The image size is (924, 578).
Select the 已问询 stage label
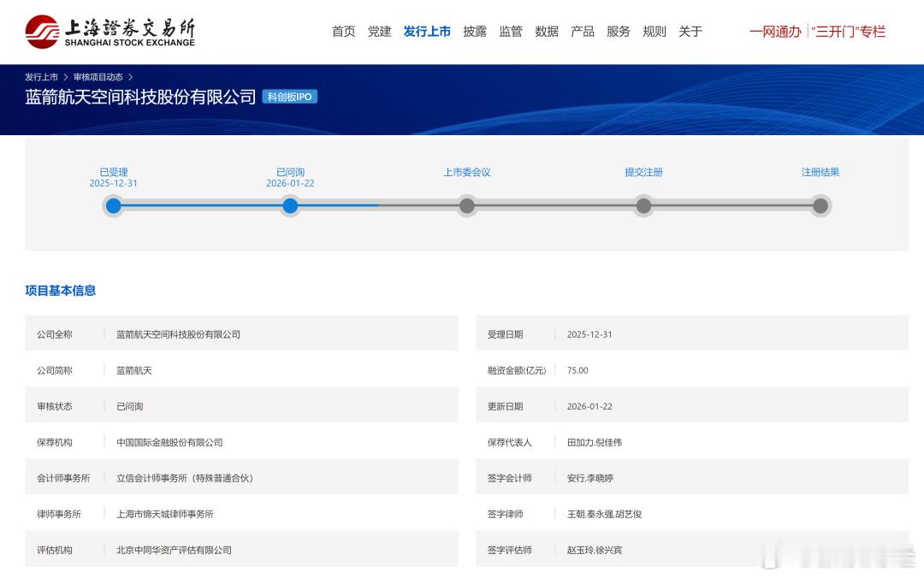point(291,172)
